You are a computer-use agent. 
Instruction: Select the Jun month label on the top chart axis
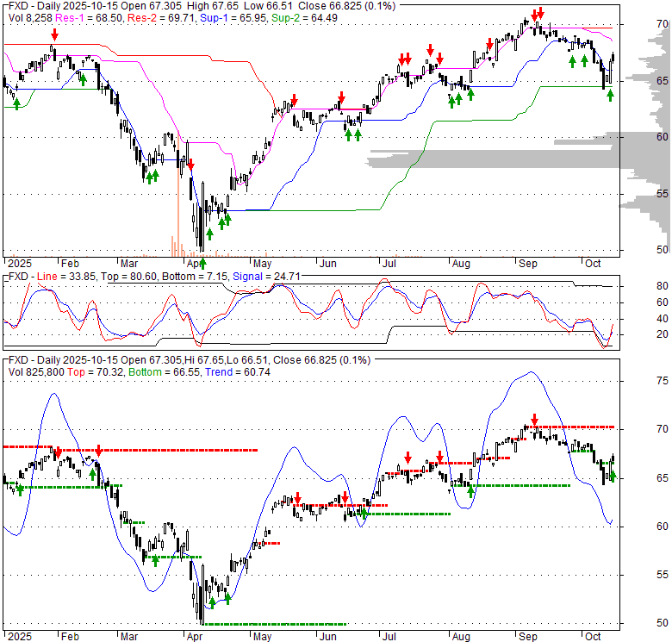pyautogui.click(x=327, y=264)
